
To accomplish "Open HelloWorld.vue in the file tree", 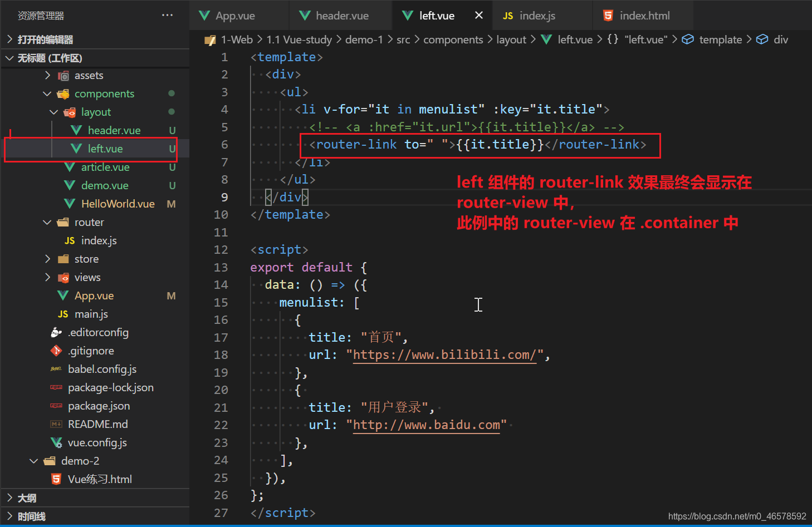I will [118, 204].
